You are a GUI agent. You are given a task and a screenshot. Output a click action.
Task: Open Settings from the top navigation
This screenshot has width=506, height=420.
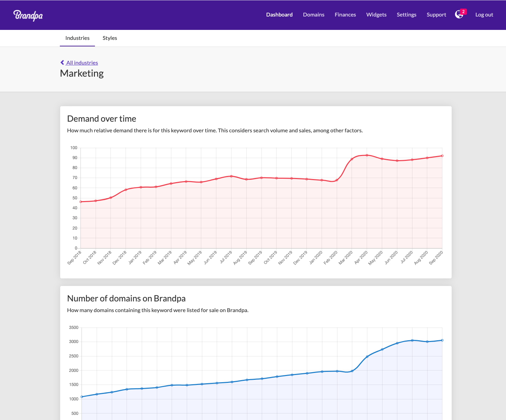(407, 15)
